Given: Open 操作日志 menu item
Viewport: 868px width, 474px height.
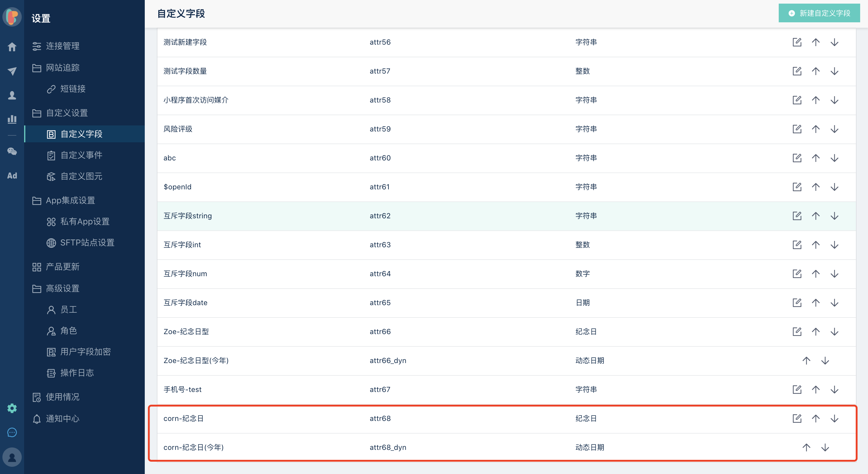Looking at the screenshot, I should click(x=77, y=373).
